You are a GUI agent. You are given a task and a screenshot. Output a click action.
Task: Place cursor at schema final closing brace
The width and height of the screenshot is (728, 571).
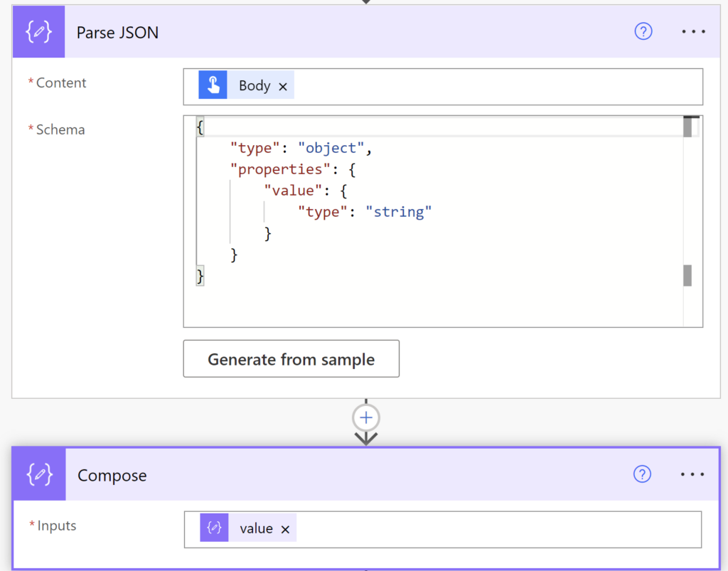(200, 276)
